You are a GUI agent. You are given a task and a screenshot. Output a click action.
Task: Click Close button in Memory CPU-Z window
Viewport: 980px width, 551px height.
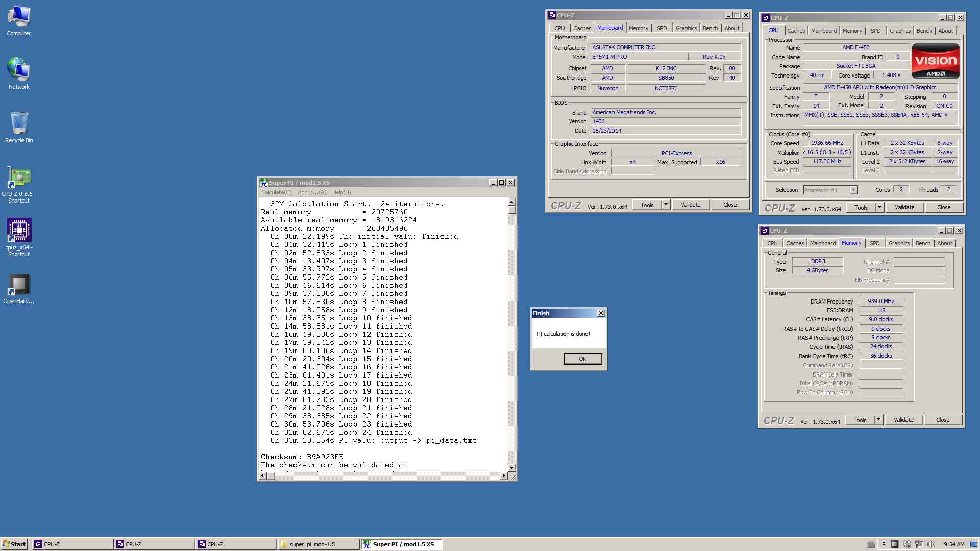pyautogui.click(x=943, y=420)
